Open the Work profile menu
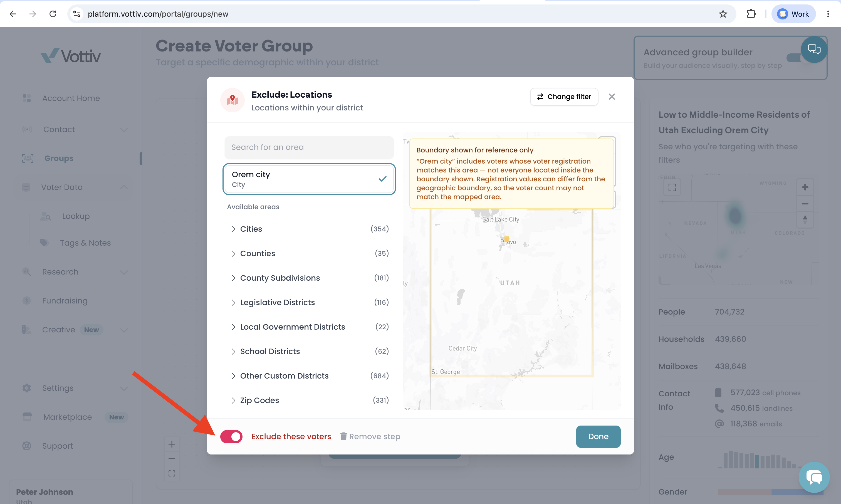The image size is (841, 504). click(793, 14)
